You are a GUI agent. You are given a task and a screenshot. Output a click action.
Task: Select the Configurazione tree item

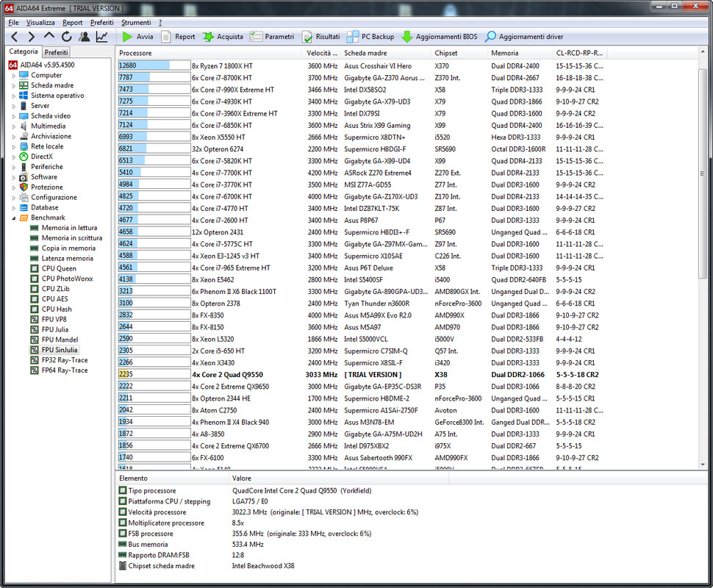click(54, 198)
